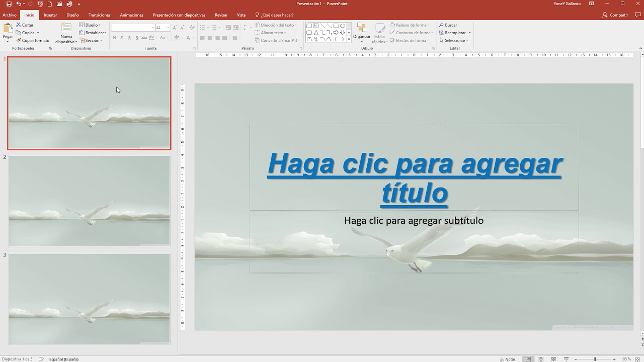The width and height of the screenshot is (644, 362).
Task: Open Presentación con diapositivas tab
Action: [179, 15]
